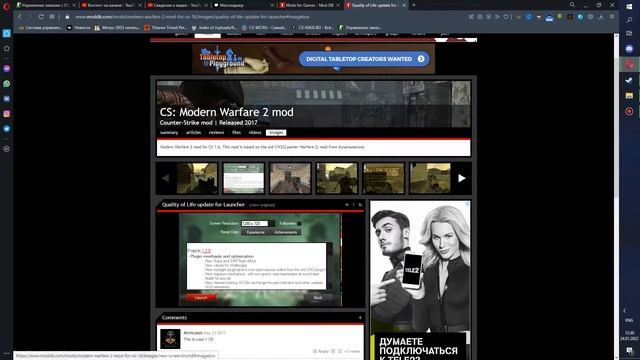Screen dimensions: 640x360
Task: Click Armcoon's avatar image
Action: [170, 339]
